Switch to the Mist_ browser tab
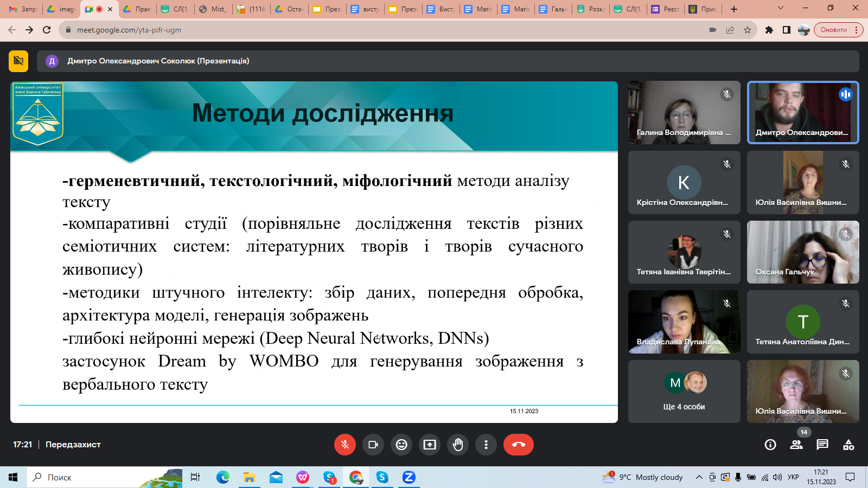The image size is (868, 488). point(214,9)
